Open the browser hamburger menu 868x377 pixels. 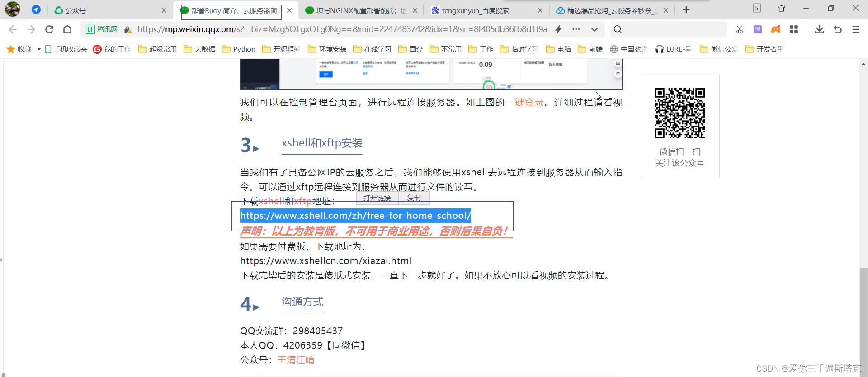tap(856, 29)
